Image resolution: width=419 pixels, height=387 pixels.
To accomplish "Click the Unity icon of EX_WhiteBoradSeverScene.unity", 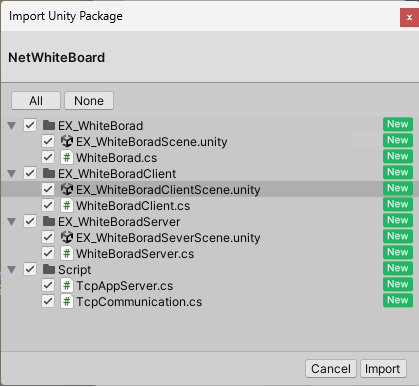I will 67,237.
